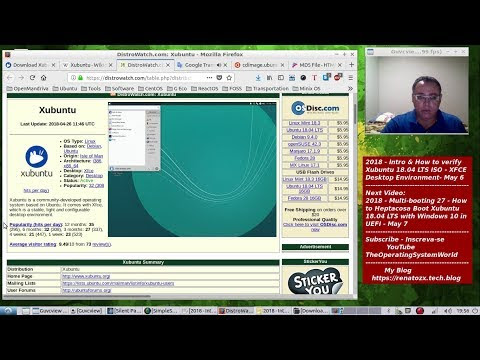Go back using the Firefox back arrow
This screenshot has height=360, width=480.
(x=10, y=78)
